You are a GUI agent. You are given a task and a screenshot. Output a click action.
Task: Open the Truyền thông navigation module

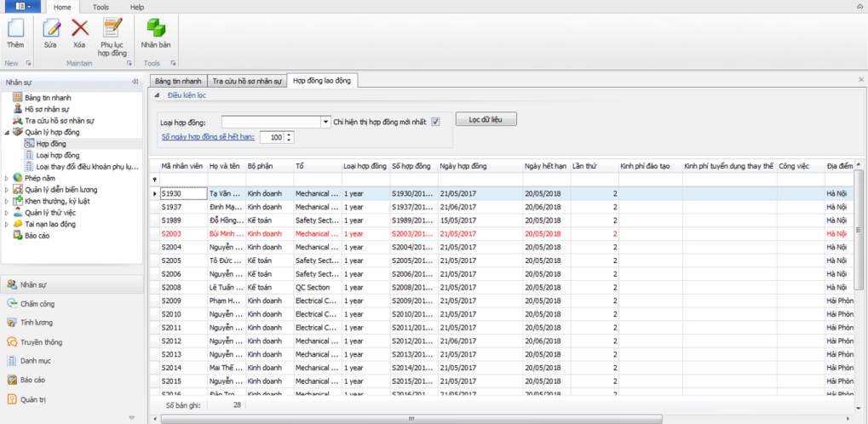(72, 341)
